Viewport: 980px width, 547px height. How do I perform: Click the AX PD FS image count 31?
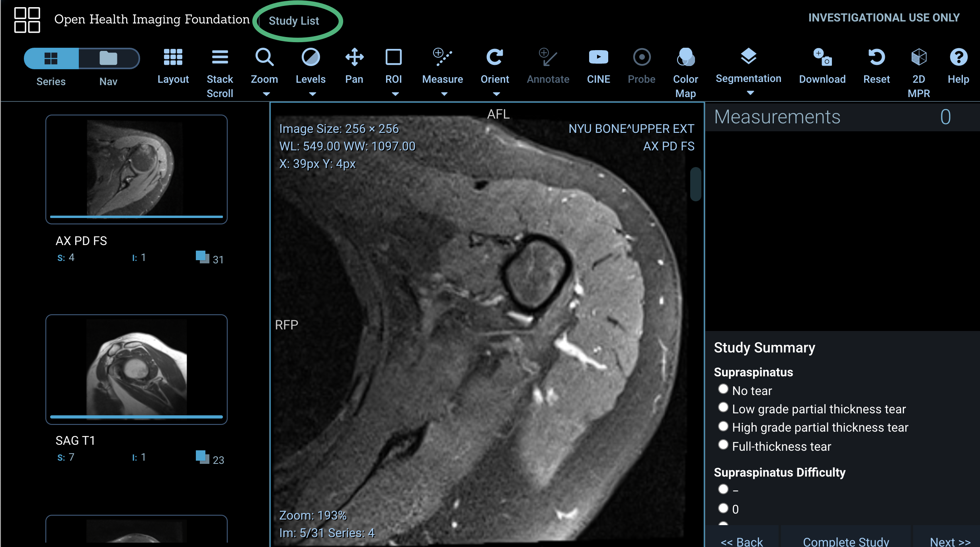pyautogui.click(x=218, y=259)
